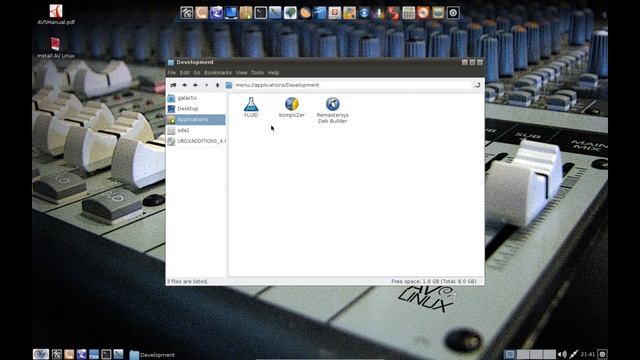Click the blue bird icon in top dock

click(320, 13)
